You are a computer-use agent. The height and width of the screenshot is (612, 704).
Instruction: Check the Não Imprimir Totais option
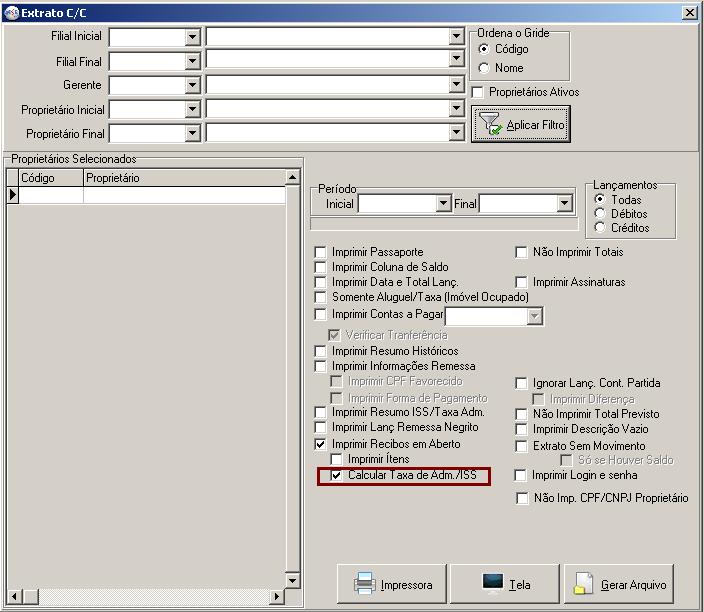pos(521,252)
